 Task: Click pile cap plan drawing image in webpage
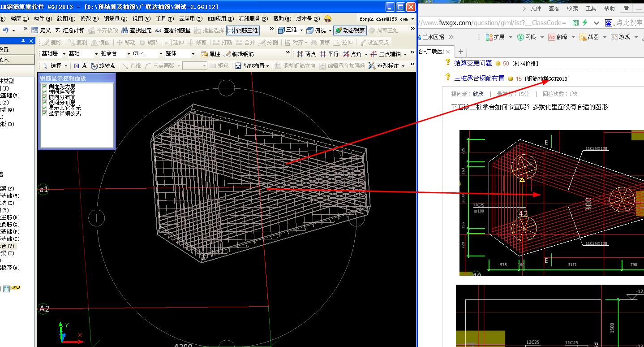[x=552, y=203]
